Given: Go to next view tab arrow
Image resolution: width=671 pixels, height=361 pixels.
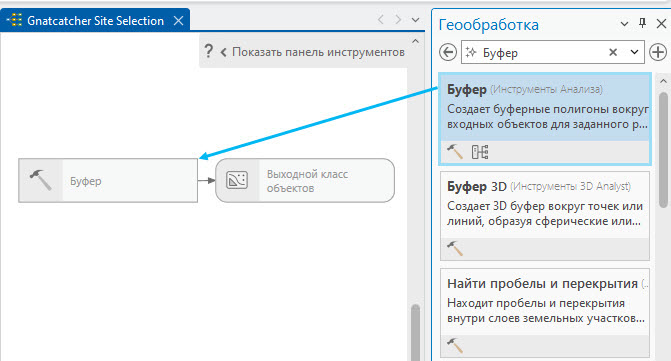Looking at the screenshot, I should pos(398,20).
